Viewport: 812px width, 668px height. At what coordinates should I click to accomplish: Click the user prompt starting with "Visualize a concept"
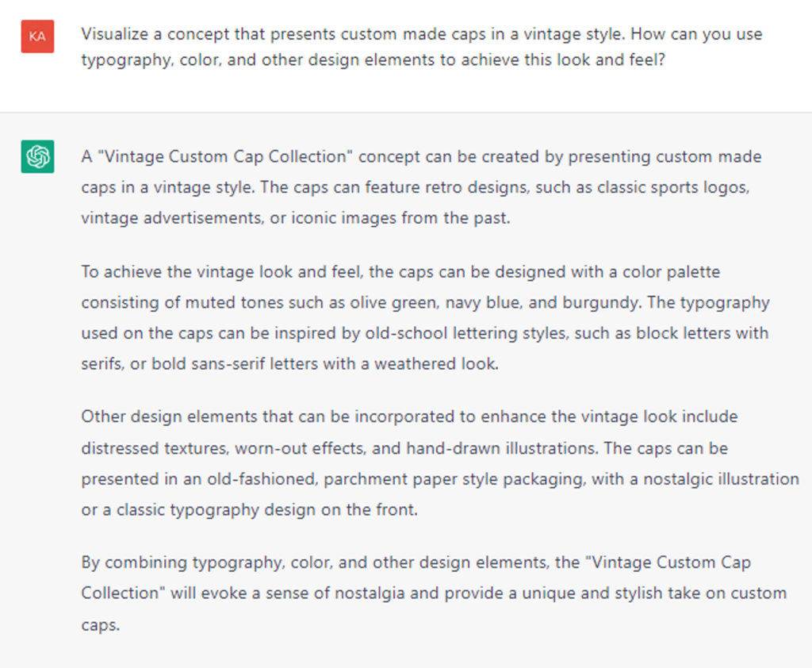[422, 47]
